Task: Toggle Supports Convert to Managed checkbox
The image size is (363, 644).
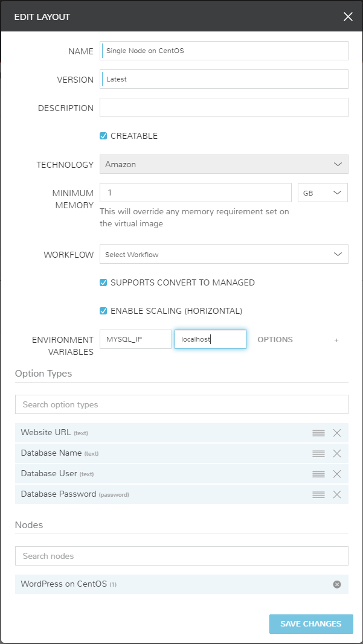Action: [104, 282]
